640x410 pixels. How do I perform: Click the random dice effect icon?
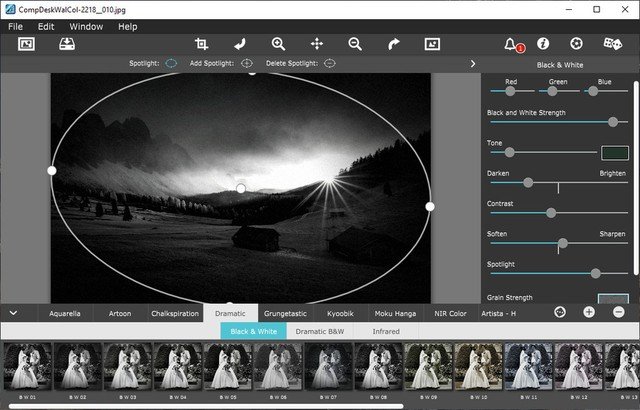(613, 44)
